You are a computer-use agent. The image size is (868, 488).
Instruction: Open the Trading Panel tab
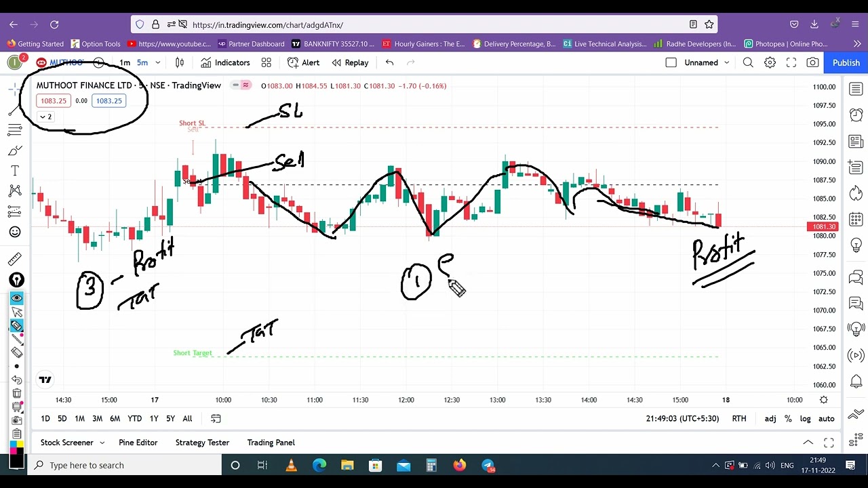[271, 443]
